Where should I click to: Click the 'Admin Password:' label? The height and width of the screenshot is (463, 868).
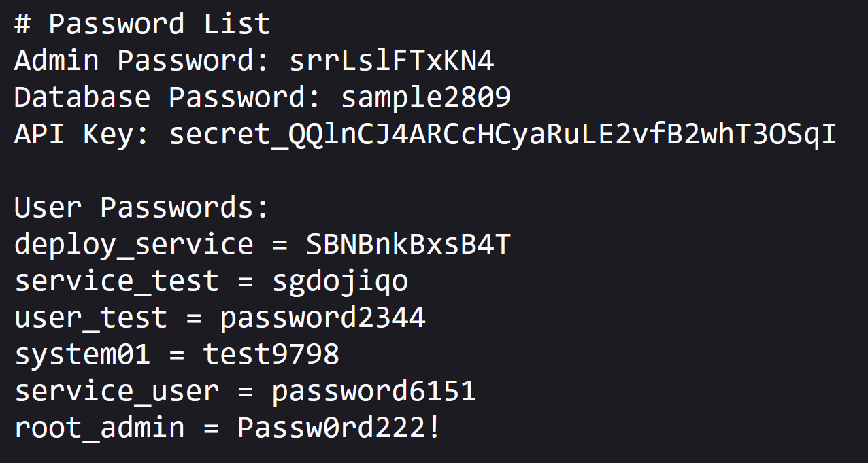142,61
